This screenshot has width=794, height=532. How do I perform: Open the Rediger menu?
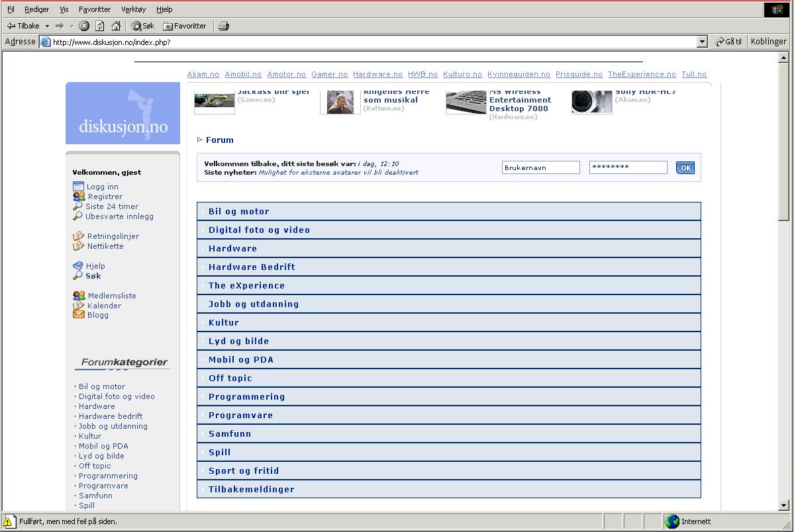pyautogui.click(x=36, y=9)
